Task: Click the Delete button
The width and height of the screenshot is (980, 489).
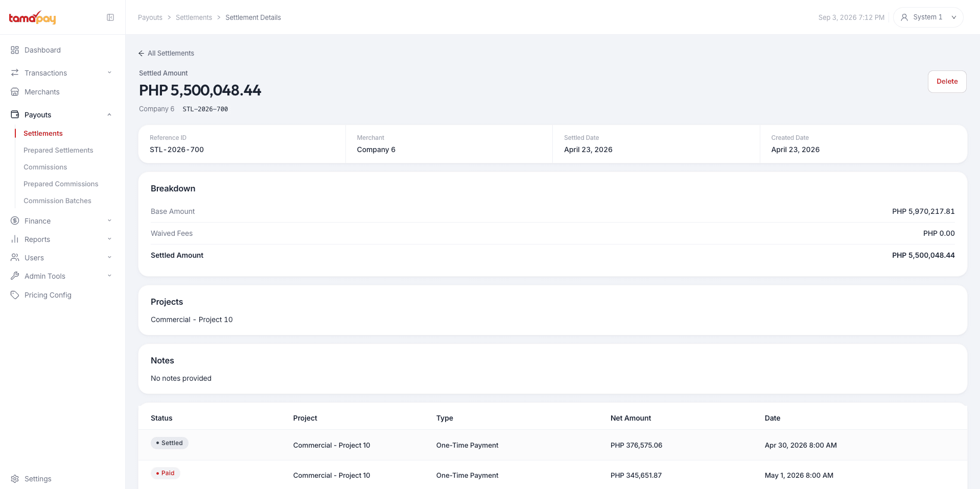Action: coord(947,82)
